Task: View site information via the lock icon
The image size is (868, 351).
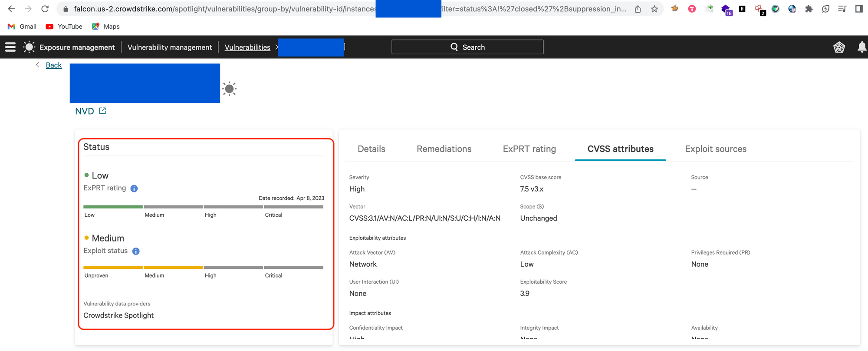Action: click(66, 9)
